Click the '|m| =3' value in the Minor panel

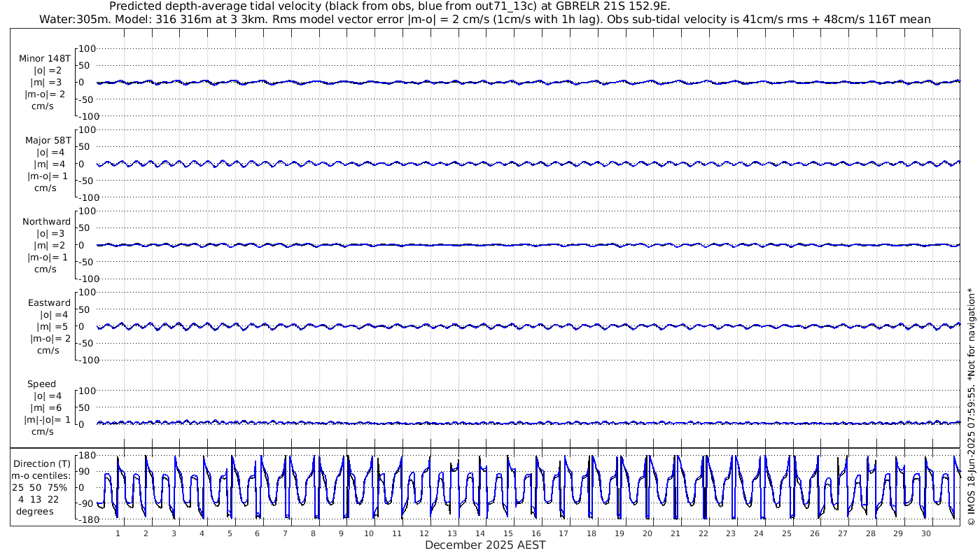[48, 83]
